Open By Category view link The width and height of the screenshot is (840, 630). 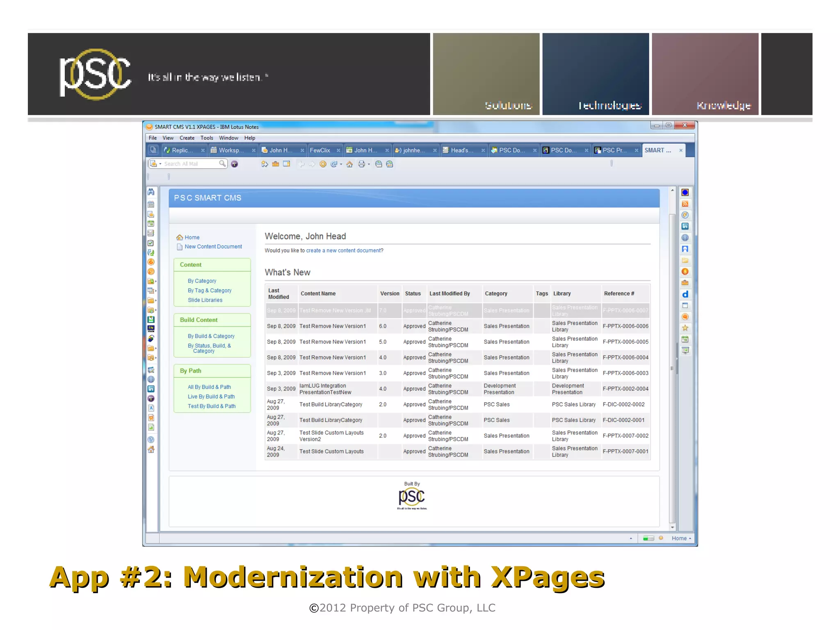tap(202, 281)
